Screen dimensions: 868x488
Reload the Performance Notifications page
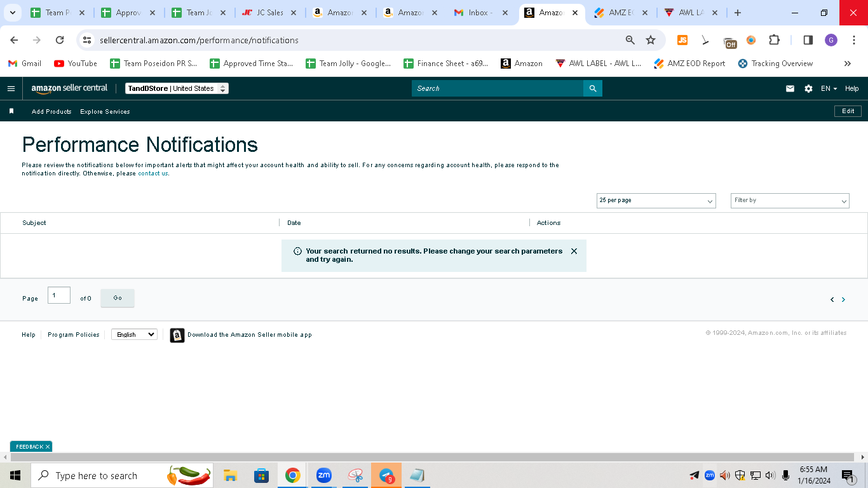(60, 40)
